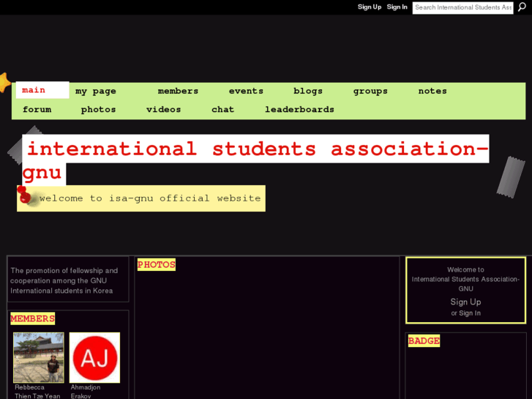Open the MEMBERS section heading
The image size is (532, 399).
point(33,318)
